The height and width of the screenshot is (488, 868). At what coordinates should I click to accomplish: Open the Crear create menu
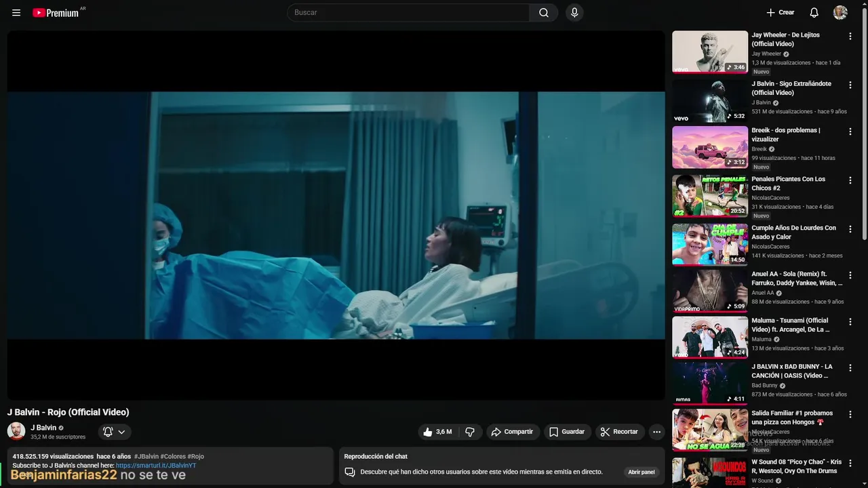point(780,13)
